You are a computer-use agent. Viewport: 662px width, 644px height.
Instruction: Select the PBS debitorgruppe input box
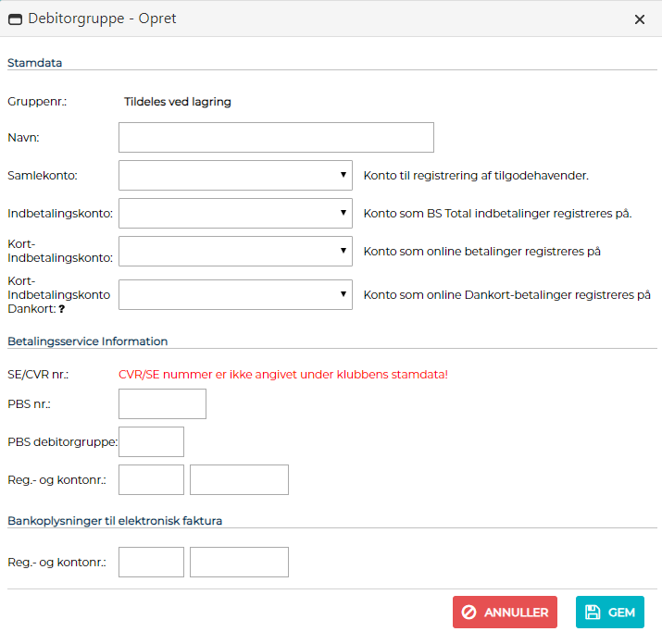(152, 441)
